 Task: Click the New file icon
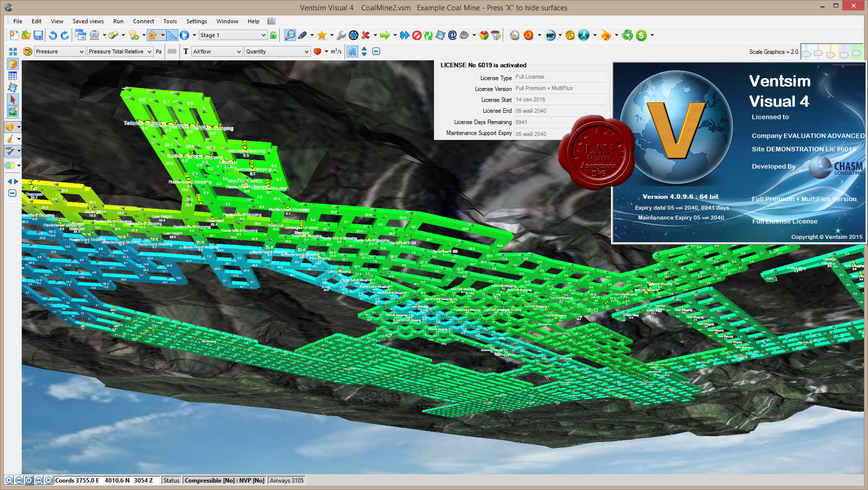click(x=14, y=35)
